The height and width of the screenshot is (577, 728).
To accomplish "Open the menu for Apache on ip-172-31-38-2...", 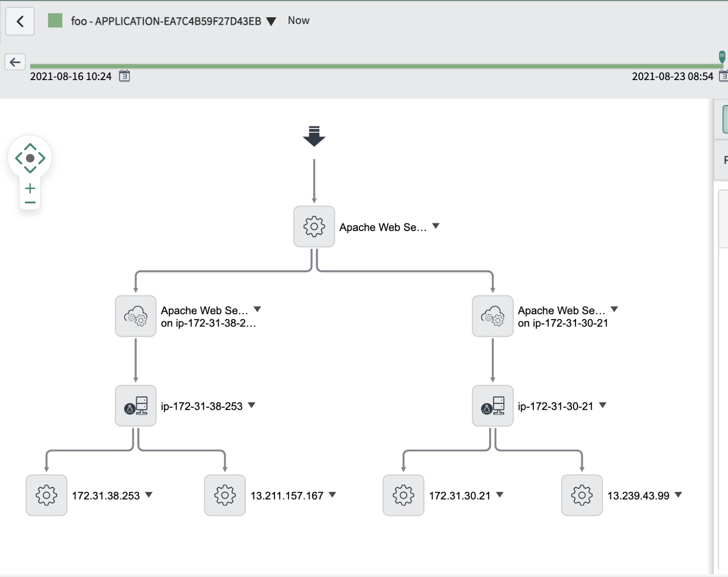I will click(x=258, y=309).
